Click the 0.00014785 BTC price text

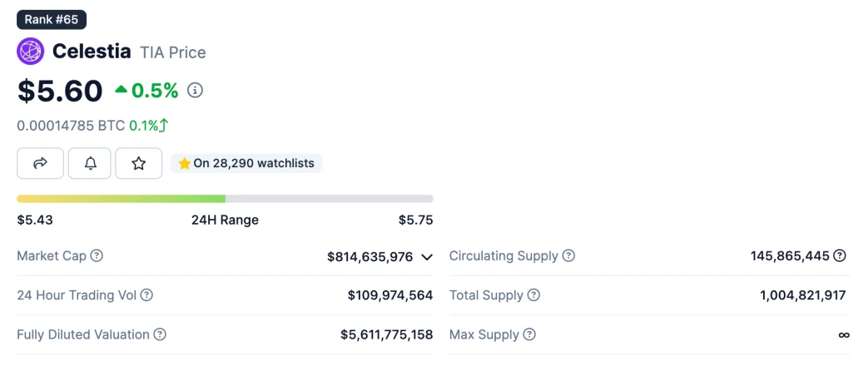pos(71,126)
